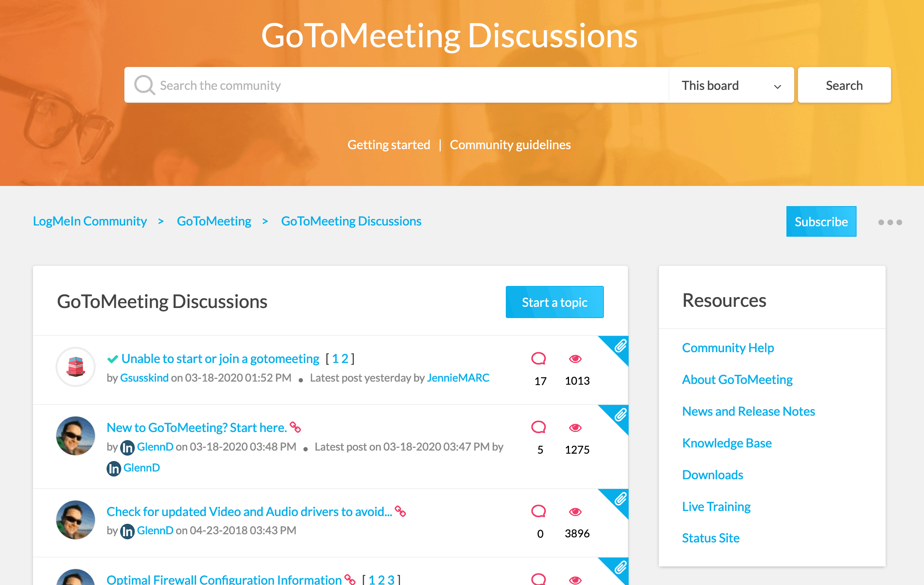The width and height of the screenshot is (924, 585).
Task: Expand the This board scope dropdown
Action: click(731, 85)
